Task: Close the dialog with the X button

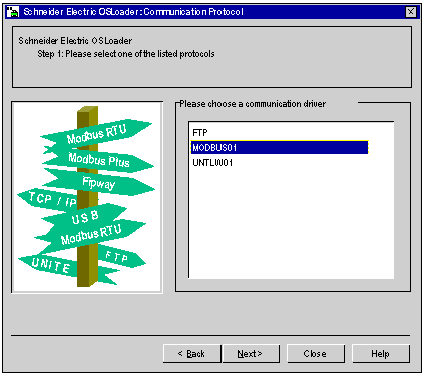Action: (411, 12)
